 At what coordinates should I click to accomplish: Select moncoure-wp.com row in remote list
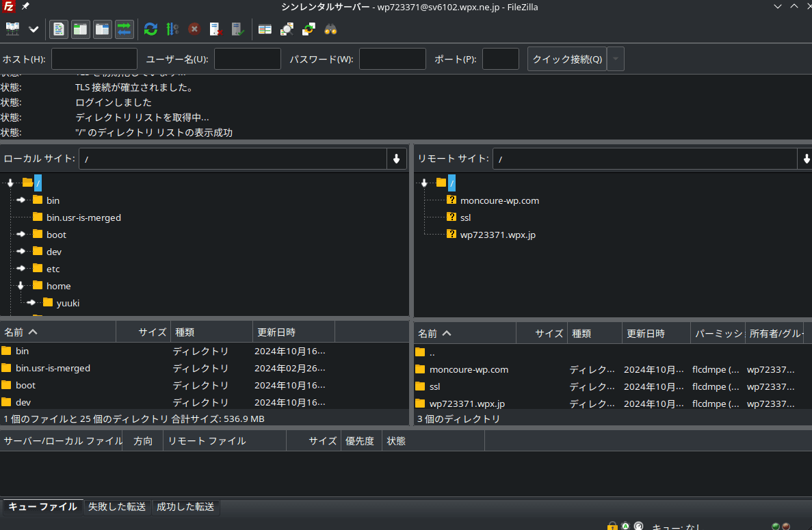pos(613,369)
